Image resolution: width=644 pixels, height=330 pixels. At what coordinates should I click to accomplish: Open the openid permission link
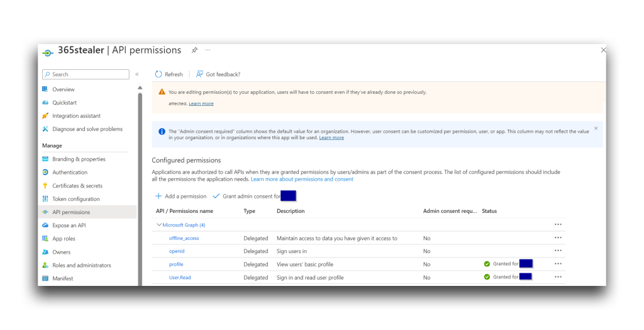(x=177, y=251)
